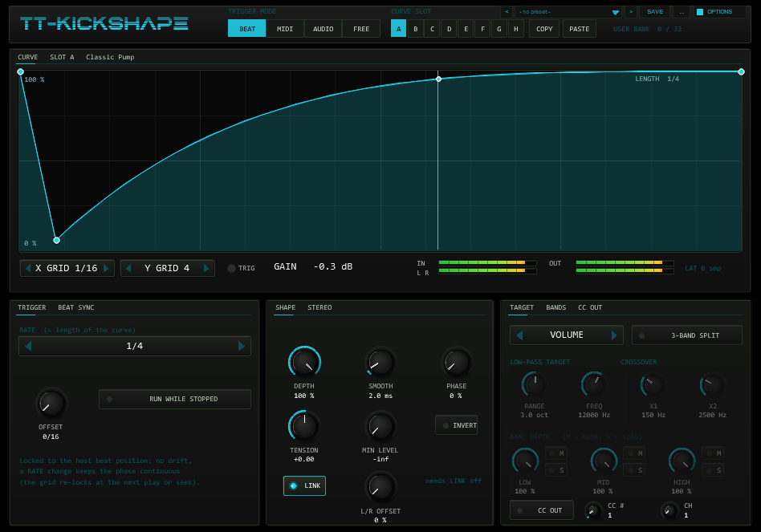This screenshot has width=761, height=532.
Task: Select curve slot E
Action: (466, 29)
